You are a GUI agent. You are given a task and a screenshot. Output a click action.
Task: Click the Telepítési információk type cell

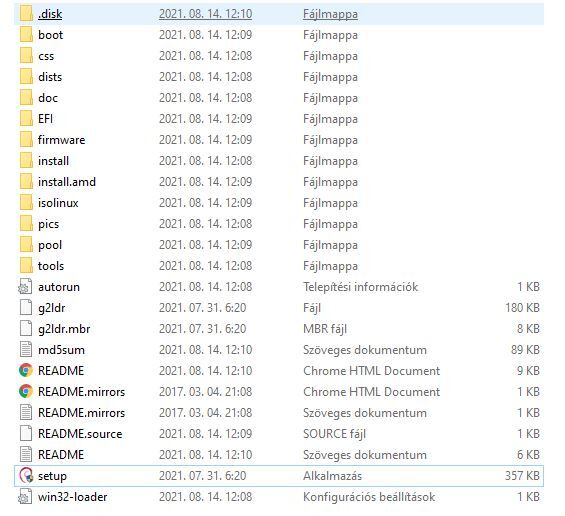(x=360, y=287)
